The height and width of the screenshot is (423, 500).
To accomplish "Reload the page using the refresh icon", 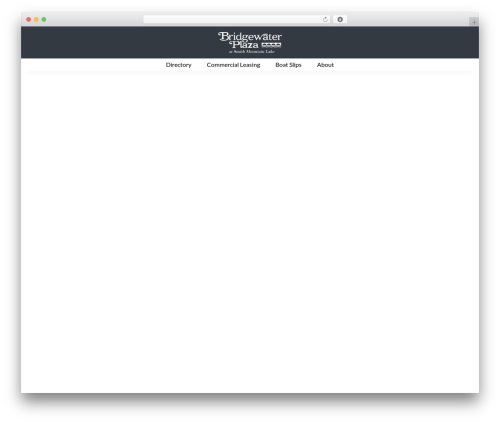I will (325, 20).
